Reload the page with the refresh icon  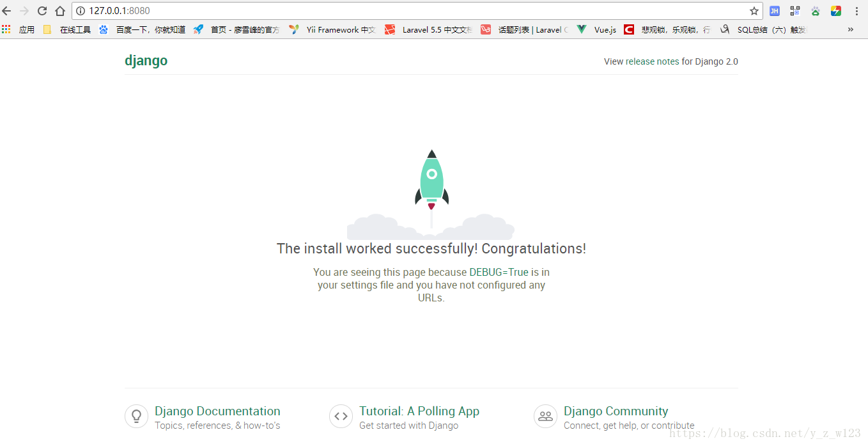coord(42,11)
